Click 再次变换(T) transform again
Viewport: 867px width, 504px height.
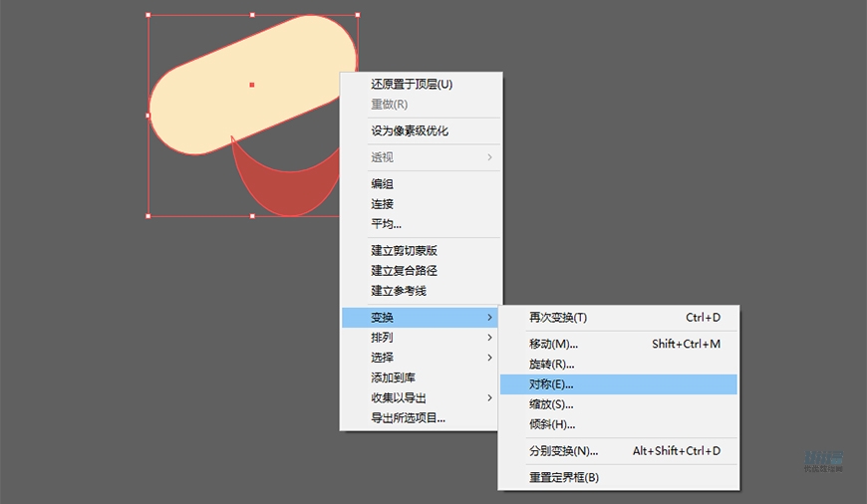pos(558,318)
